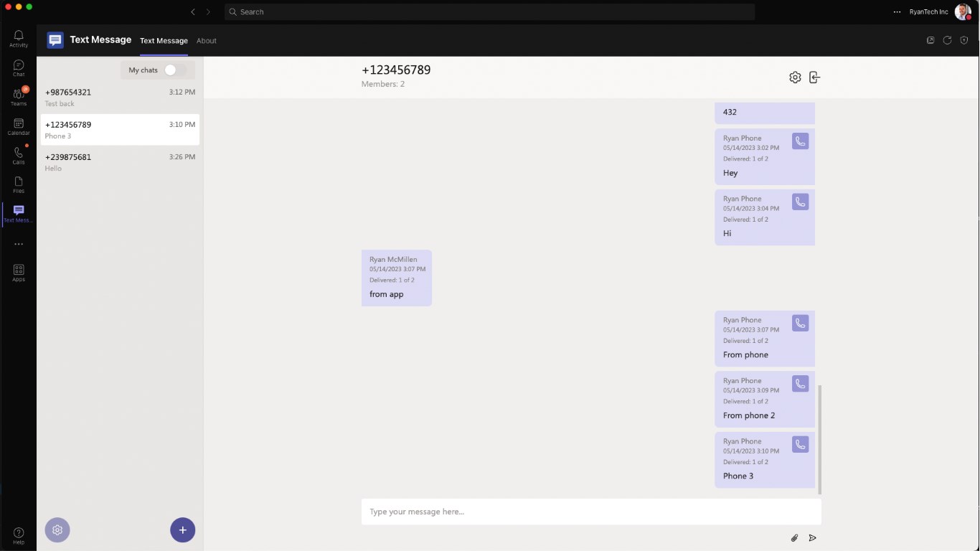Click the 'Members: 2' label

pos(383,84)
